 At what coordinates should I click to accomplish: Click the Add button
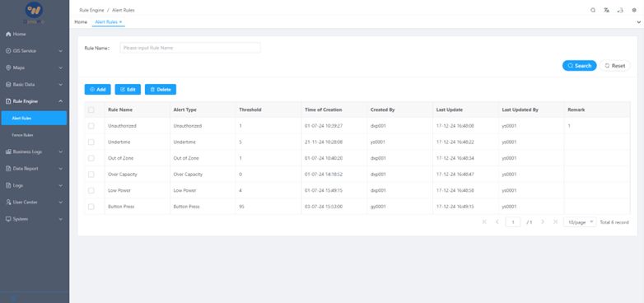pos(98,90)
